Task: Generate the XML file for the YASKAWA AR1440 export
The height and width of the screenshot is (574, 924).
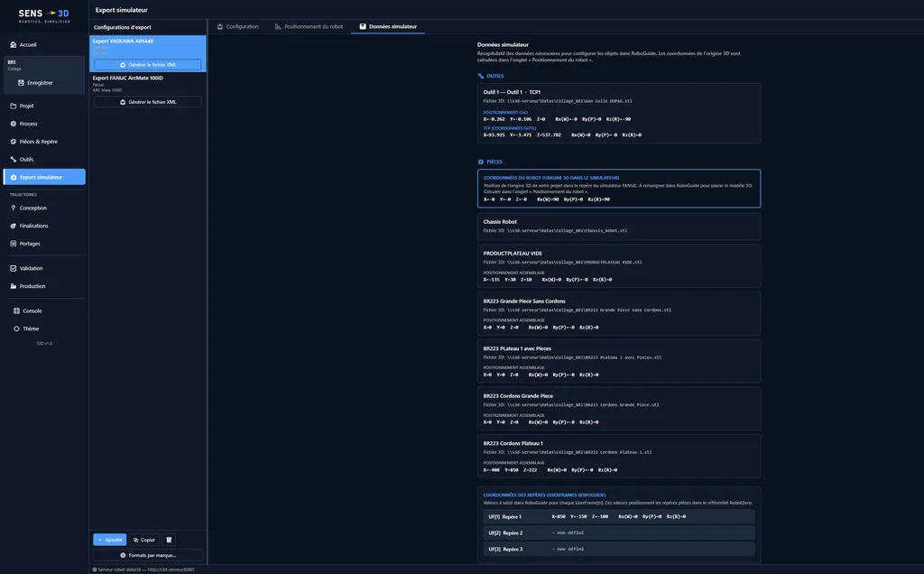Action: 148,65
